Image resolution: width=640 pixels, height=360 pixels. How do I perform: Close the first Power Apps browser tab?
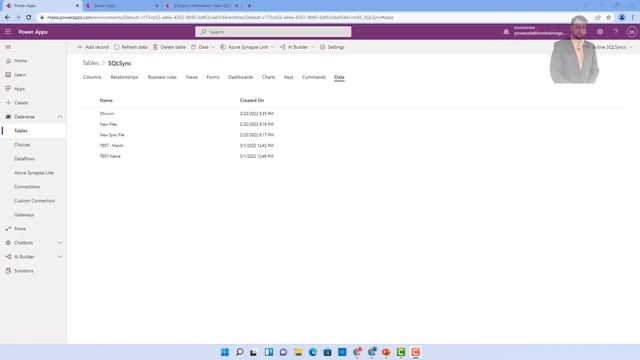pyautogui.click(x=77, y=6)
